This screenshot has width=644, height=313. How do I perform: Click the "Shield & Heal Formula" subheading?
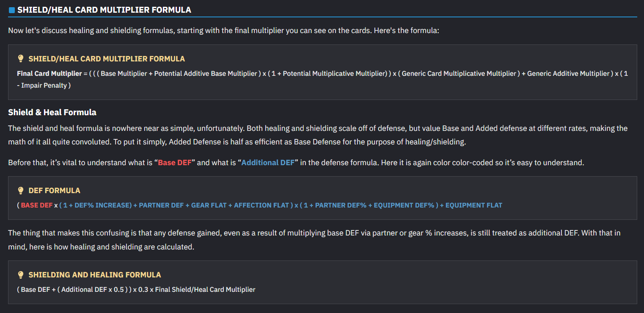[52, 112]
